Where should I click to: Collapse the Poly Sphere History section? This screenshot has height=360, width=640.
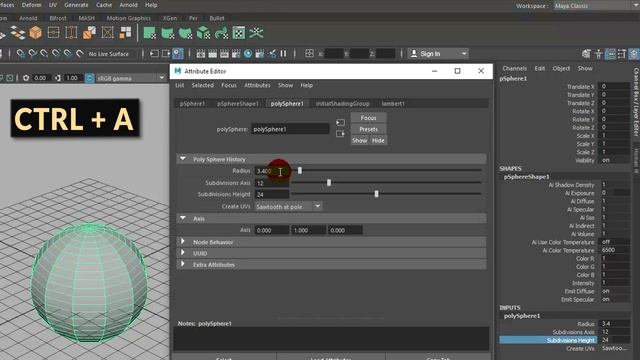coord(183,159)
